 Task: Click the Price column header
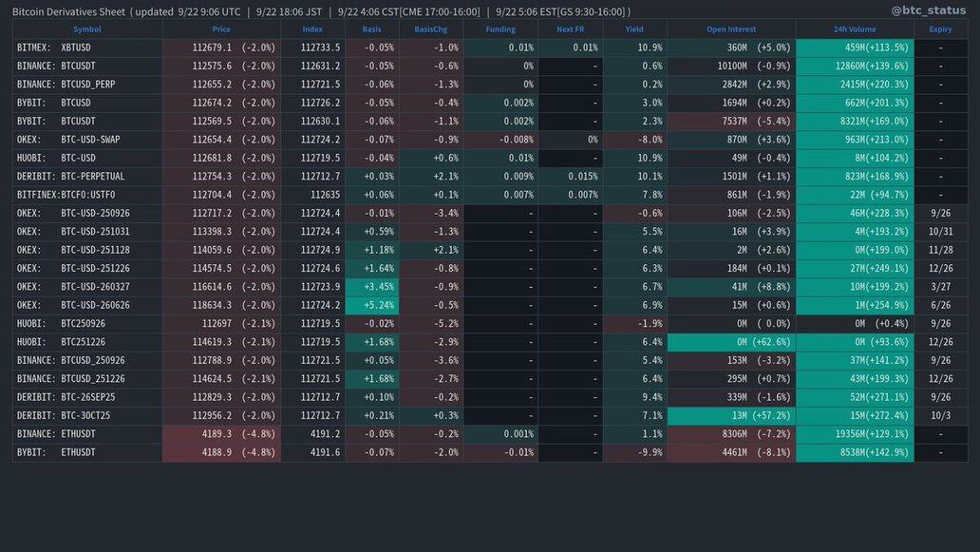(221, 29)
